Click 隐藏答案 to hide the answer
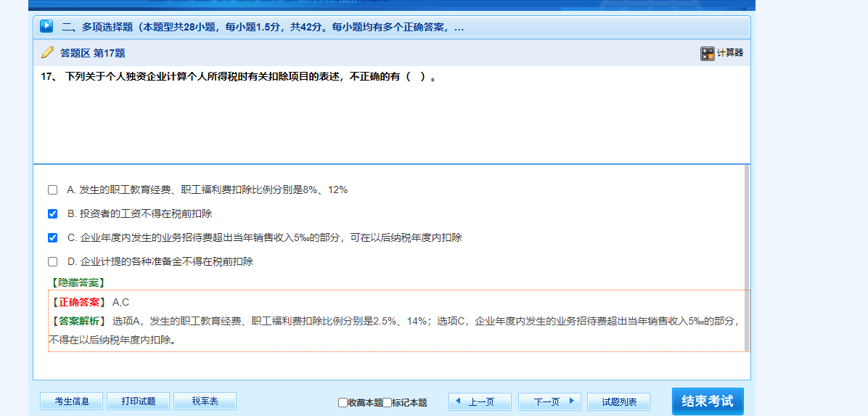This screenshot has height=416, width=868. click(x=78, y=282)
